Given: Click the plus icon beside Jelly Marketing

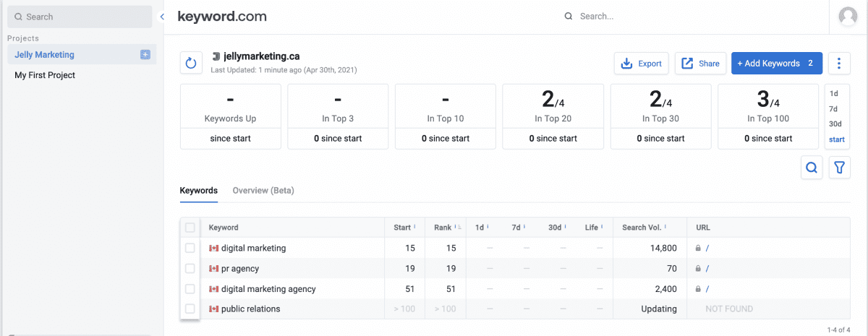Looking at the screenshot, I should (x=145, y=54).
